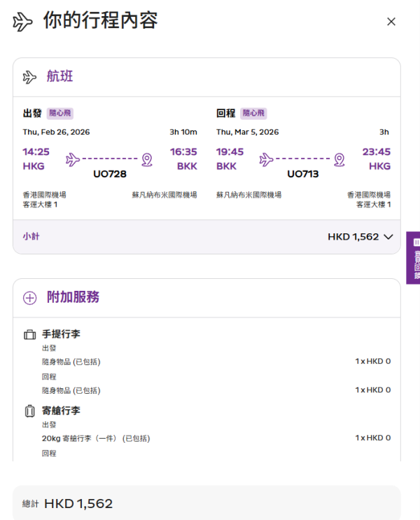Viewport: 420px width, 520px height.
Task: Click the date Thu, Feb 26, 2026
Action: 56,132
